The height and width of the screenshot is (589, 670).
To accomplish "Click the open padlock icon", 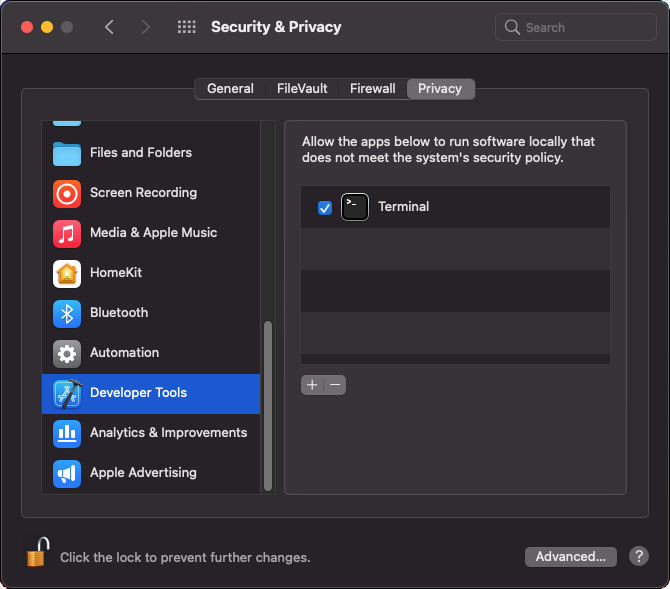I will [x=38, y=552].
